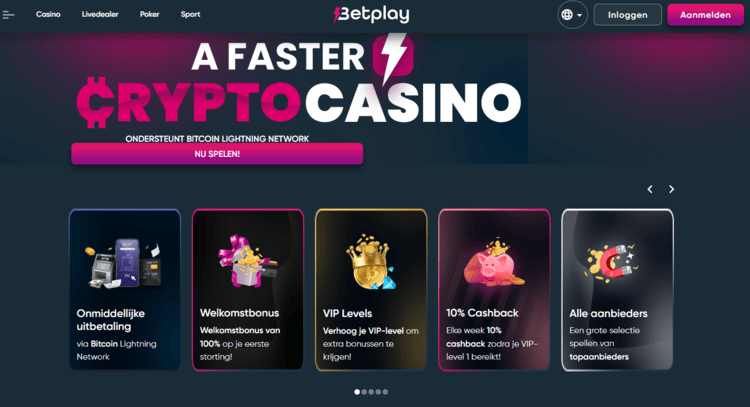Viewport: 750px width, 407px height.
Task: Click the red magnet providers icon
Action: click(x=611, y=261)
